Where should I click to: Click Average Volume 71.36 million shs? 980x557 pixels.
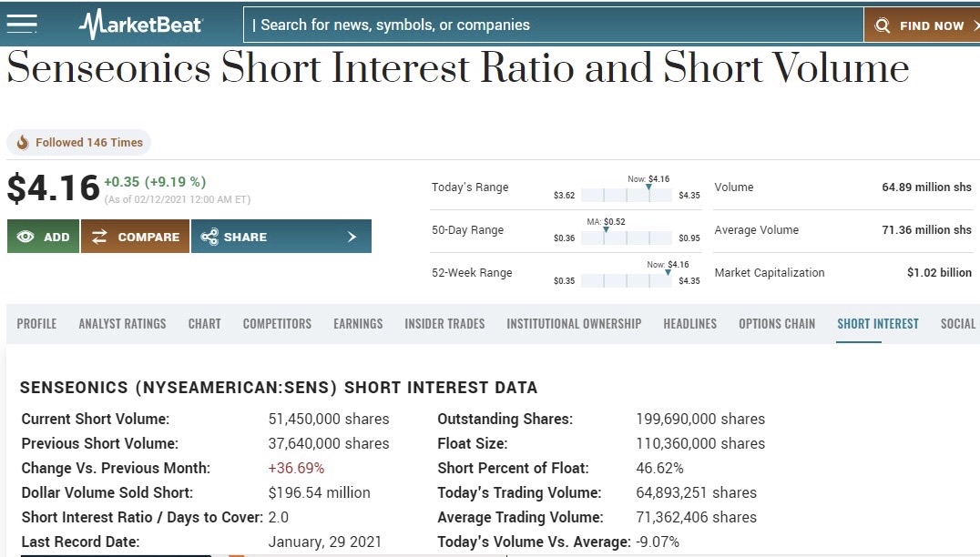(927, 229)
